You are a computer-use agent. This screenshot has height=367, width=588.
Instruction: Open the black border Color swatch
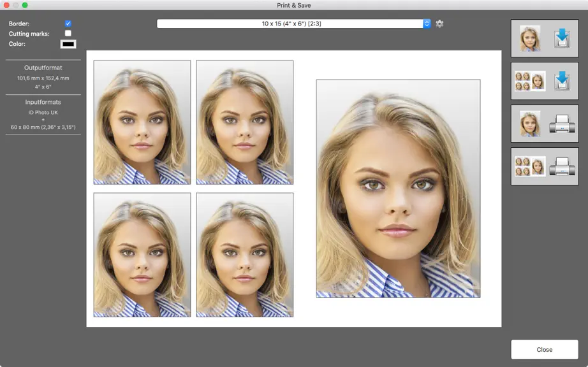[68, 44]
